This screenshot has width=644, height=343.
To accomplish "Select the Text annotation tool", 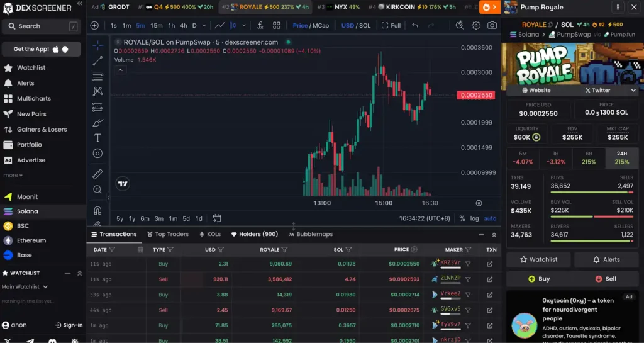I will pyautogui.click(x=97, y=138).
